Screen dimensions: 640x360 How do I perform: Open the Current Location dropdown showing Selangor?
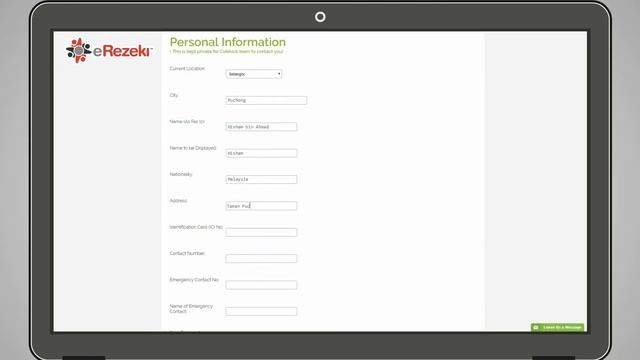254,74
